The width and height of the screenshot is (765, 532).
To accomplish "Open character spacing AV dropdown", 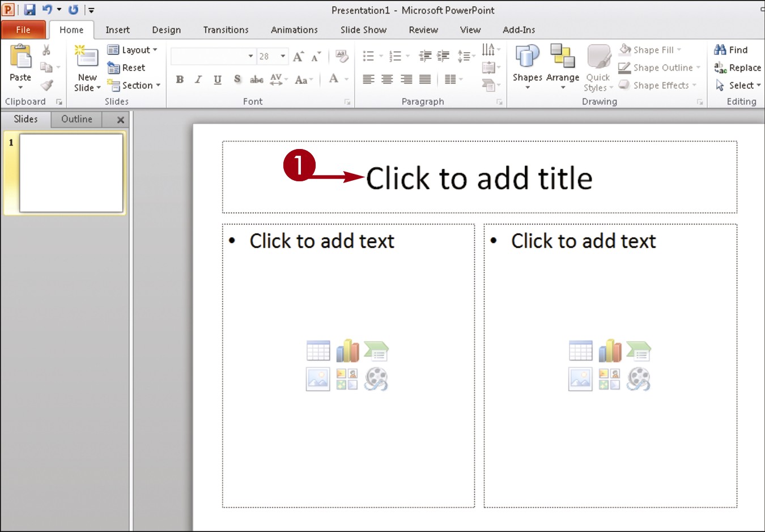I will pos(279,79).
